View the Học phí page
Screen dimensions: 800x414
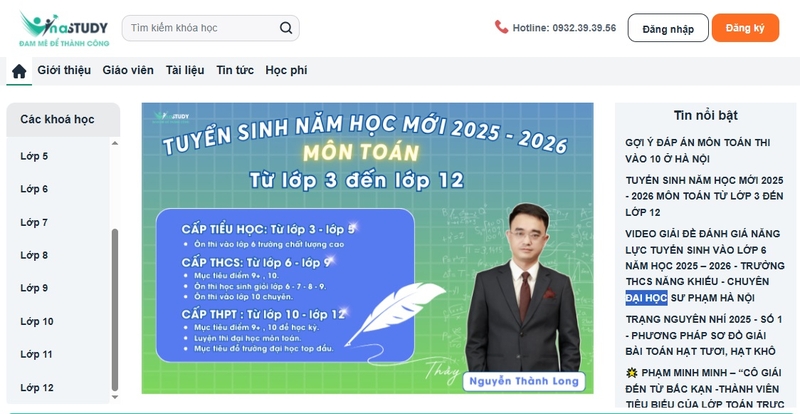click(286, 70)
